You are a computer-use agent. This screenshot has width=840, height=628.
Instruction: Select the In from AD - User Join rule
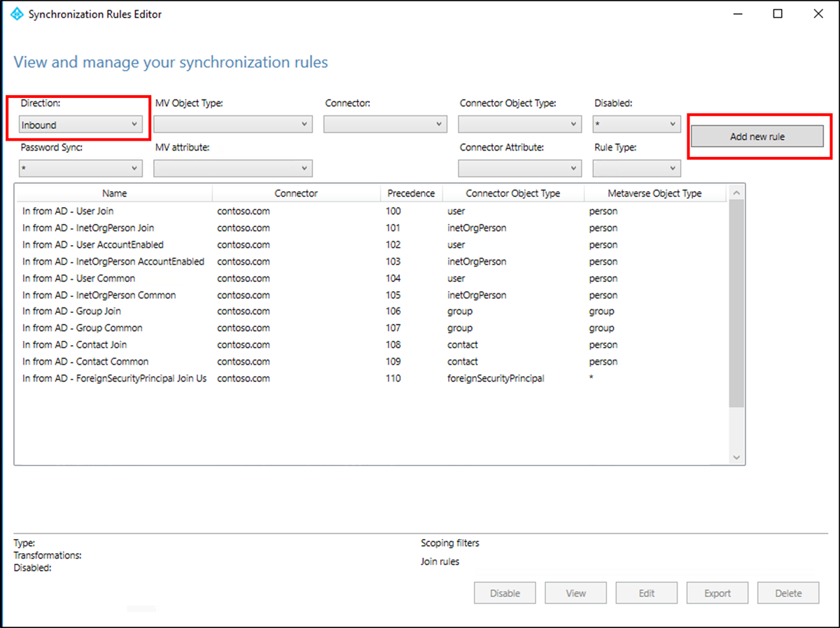click(x=68, y=211)
